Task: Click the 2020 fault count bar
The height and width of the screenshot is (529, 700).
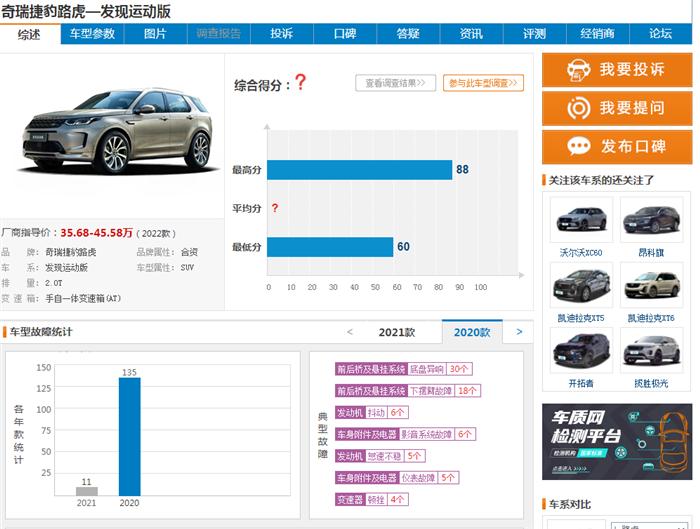Action: click(129, 436)
